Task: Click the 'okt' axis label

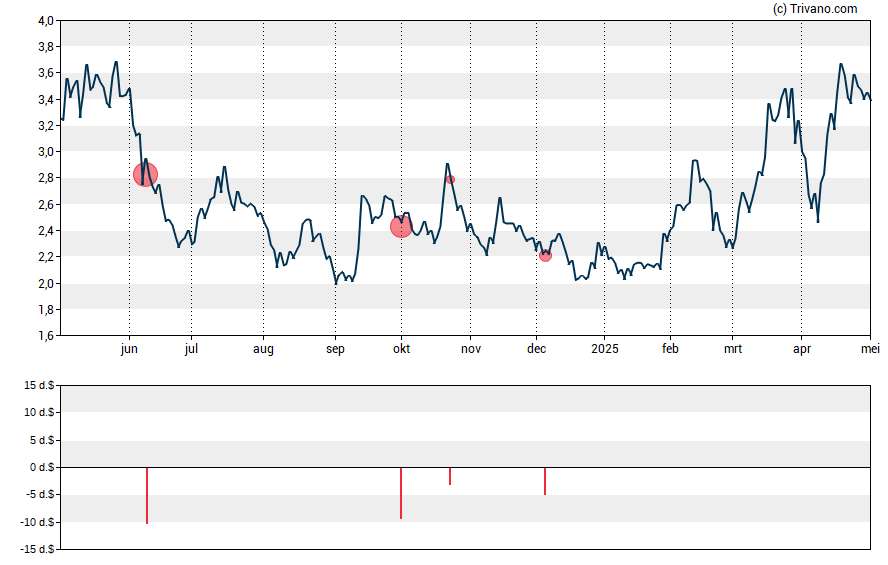Action: click(402, 349)
